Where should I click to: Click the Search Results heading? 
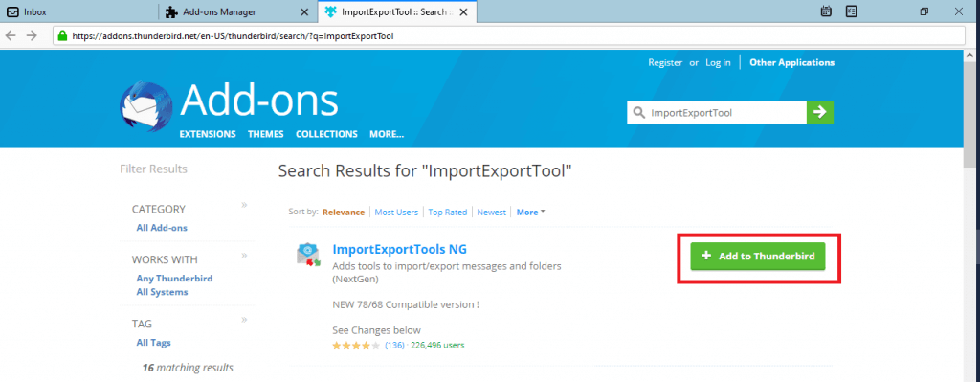pyautogui.click(x=425, y=170)
